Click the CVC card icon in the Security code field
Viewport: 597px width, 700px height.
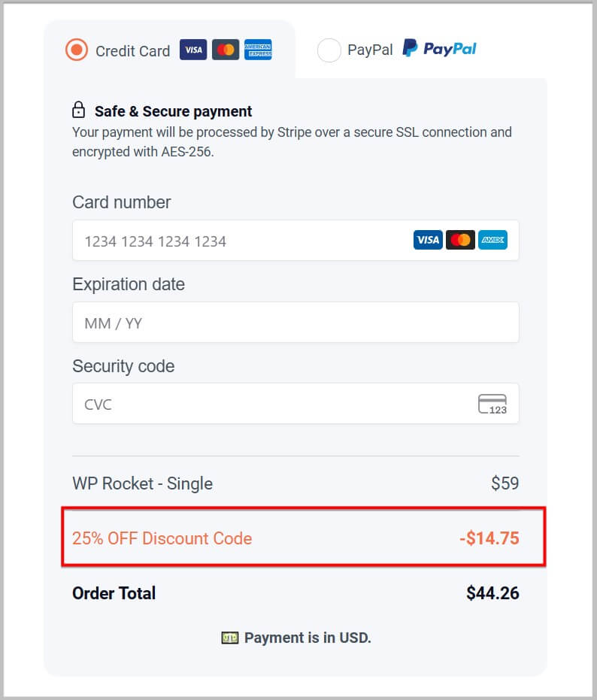492,404
